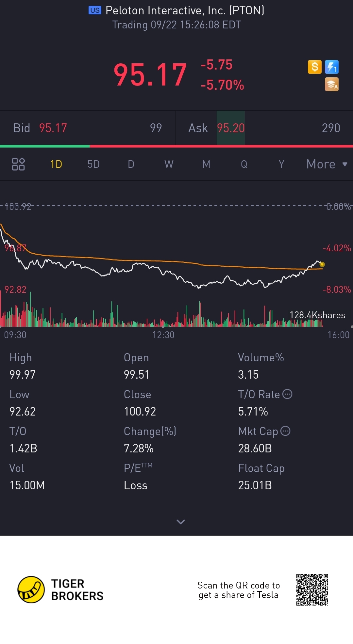Screen dimensions: 353x644
Task: Click the Tesla share QR code
Action: click(x=312, y=590)
